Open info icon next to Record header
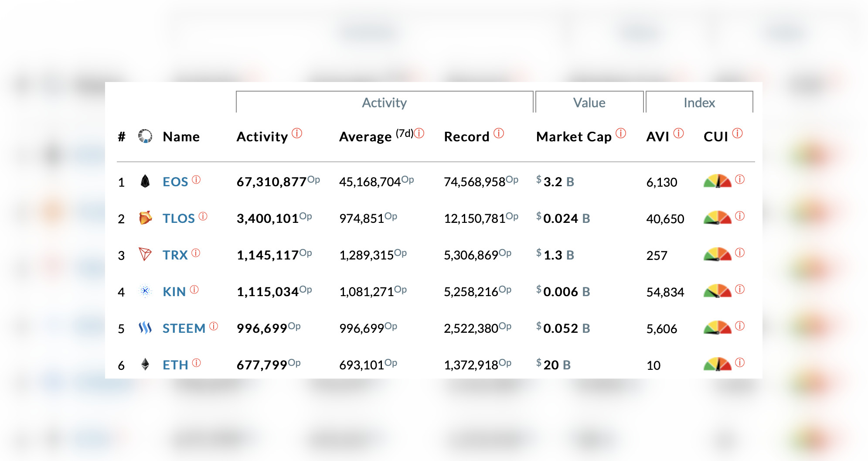This screenshot has height=461, width=868. coord(499,133)
